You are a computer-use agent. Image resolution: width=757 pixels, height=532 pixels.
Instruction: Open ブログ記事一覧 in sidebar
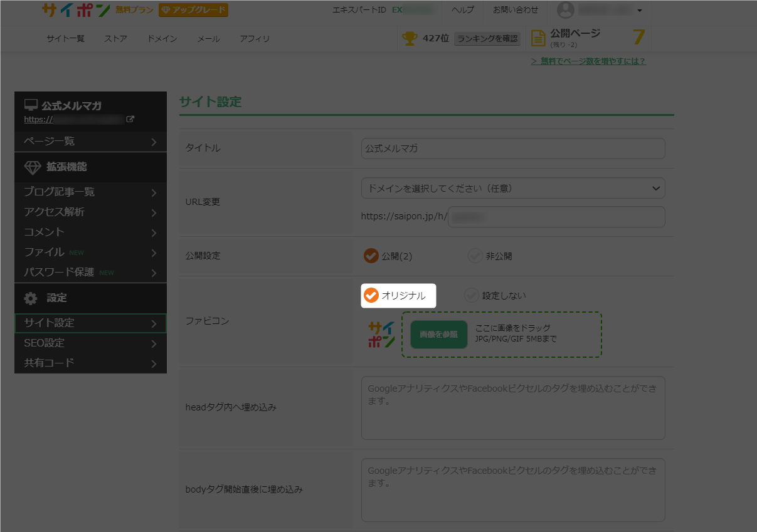(90, 192)
